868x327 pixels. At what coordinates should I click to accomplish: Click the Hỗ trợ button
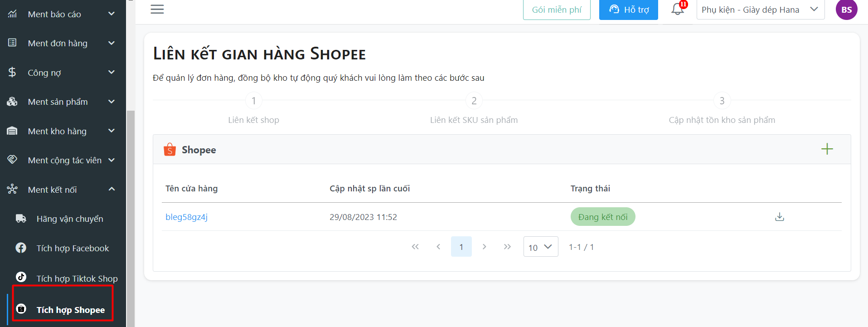[628, 10]
